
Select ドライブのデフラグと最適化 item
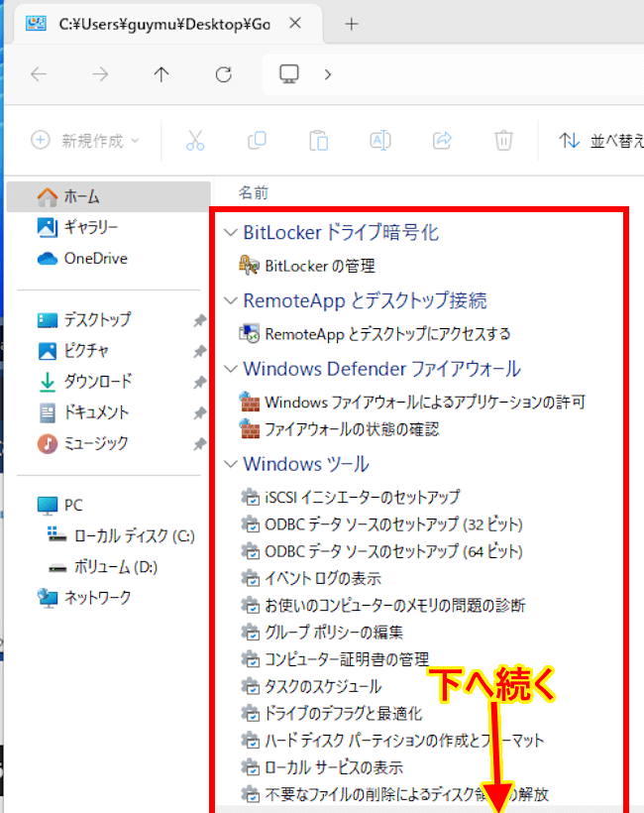click(332, 714)
